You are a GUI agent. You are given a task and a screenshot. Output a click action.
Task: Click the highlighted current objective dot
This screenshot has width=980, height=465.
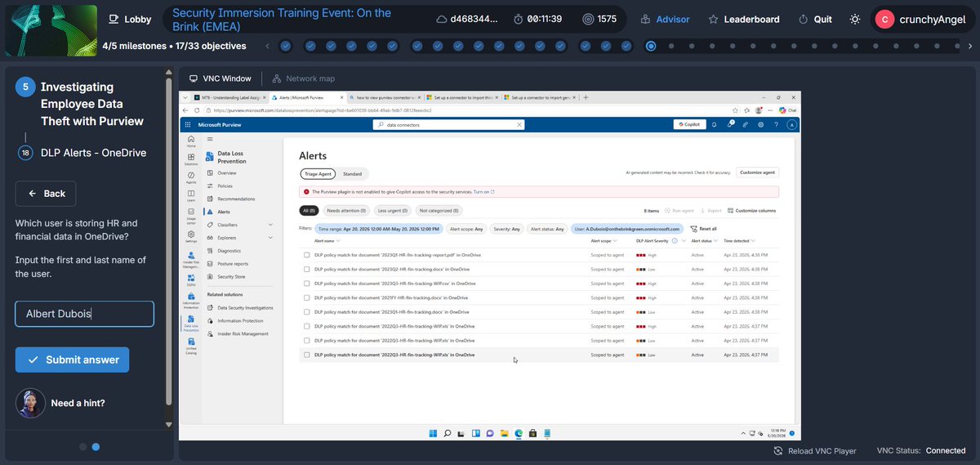point(651,46)
